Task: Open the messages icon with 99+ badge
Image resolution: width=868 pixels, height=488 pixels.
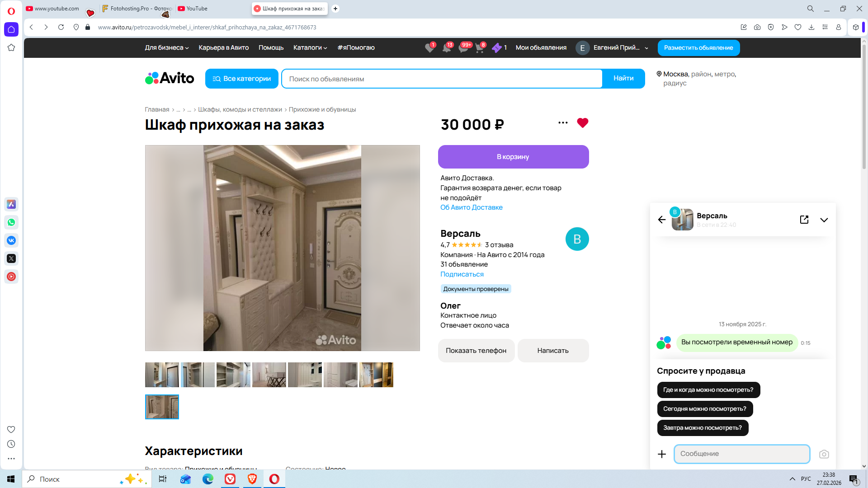Action: (463, 48)
